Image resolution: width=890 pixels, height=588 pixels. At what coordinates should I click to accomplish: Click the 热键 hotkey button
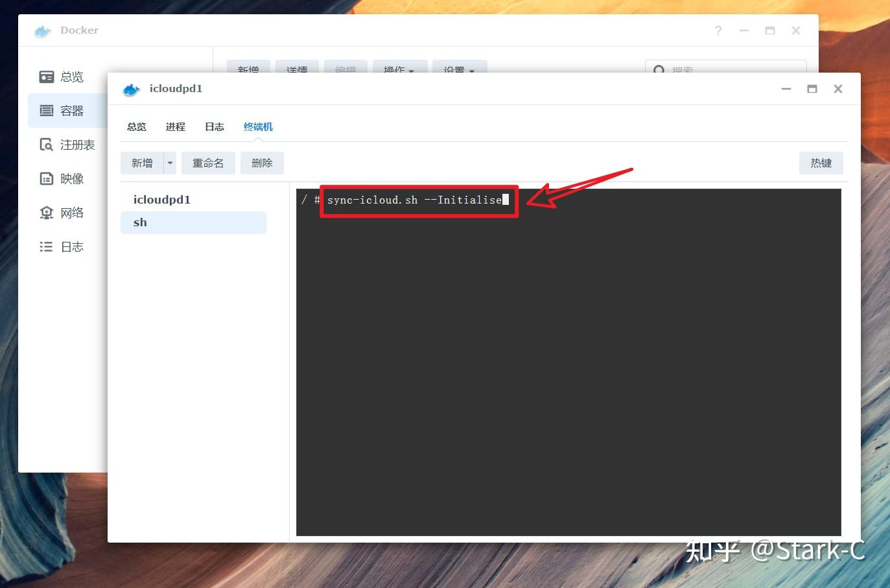pos(821,163)
